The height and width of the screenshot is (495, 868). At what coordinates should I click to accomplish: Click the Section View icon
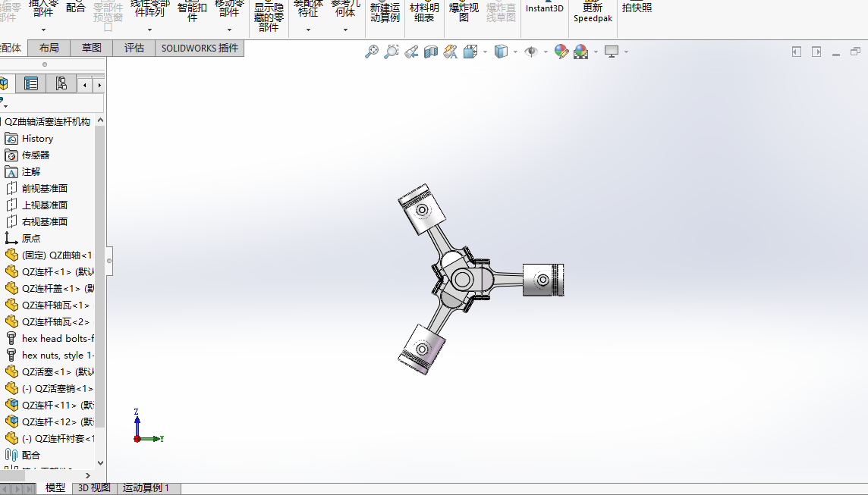click(431, 52)
